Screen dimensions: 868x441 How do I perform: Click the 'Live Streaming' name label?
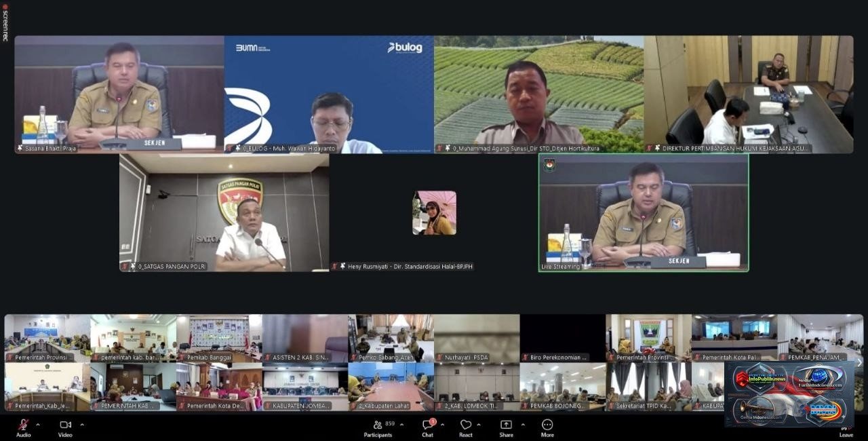[x=560, y=267]
